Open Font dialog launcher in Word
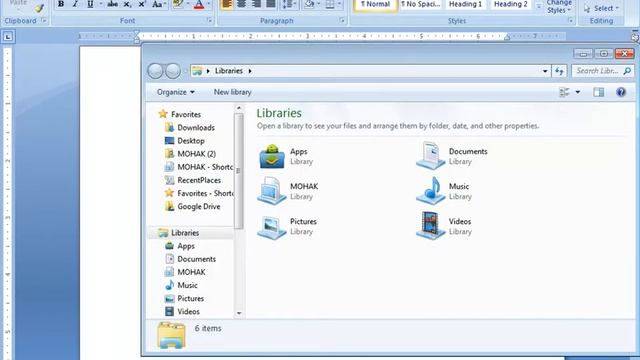Viewport: 640px width, 360px height. click(x=210, y=20)
